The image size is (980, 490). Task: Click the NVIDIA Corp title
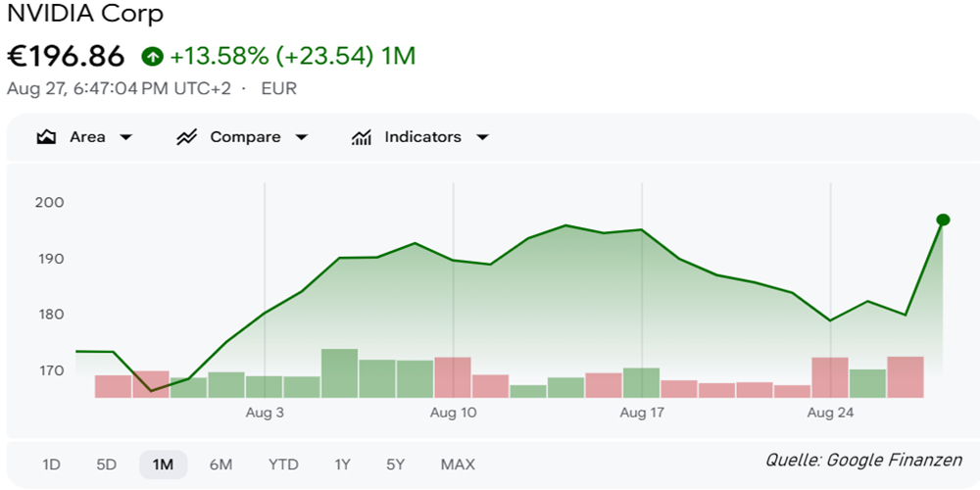point(85,13)
